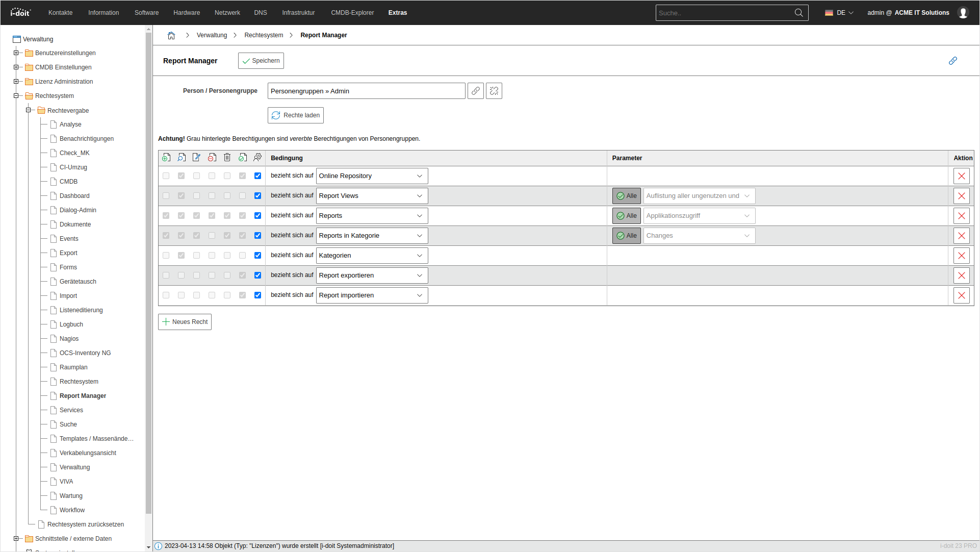Enable create checkbox for Kategorien row

[x=166, y=256]
